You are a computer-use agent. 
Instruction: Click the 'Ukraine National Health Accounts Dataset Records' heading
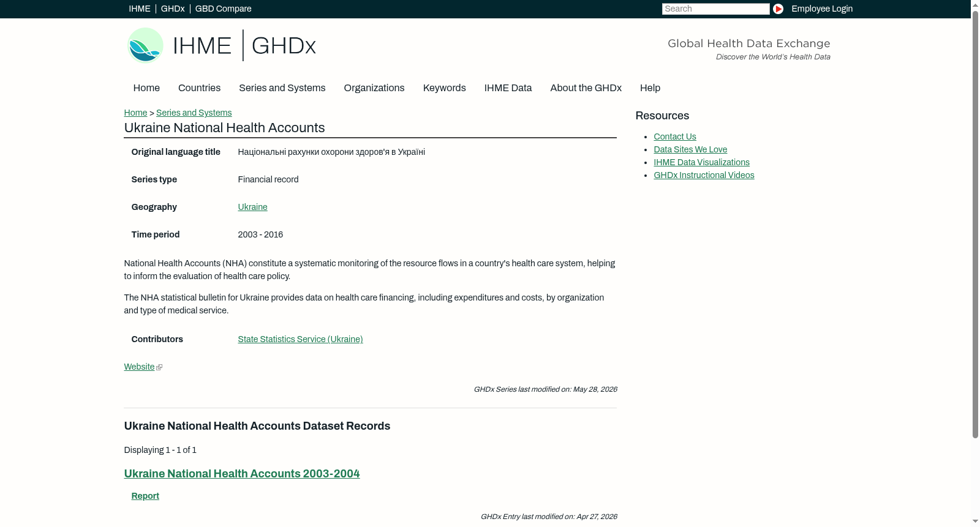[x=257, y=426]
